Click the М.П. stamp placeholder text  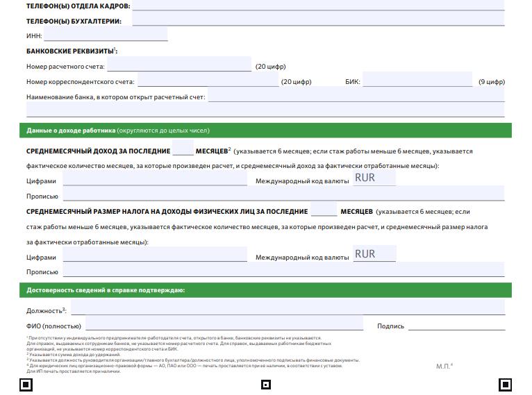(x=444, y=366)
